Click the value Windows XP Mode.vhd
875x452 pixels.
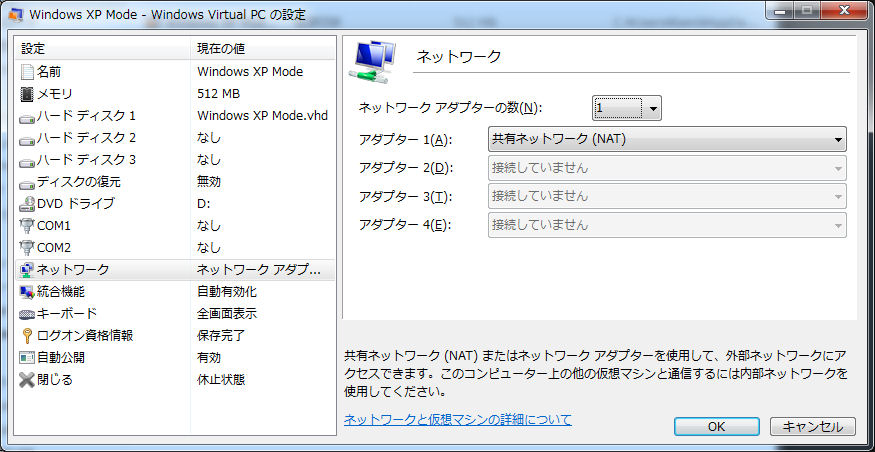point(262,116)
